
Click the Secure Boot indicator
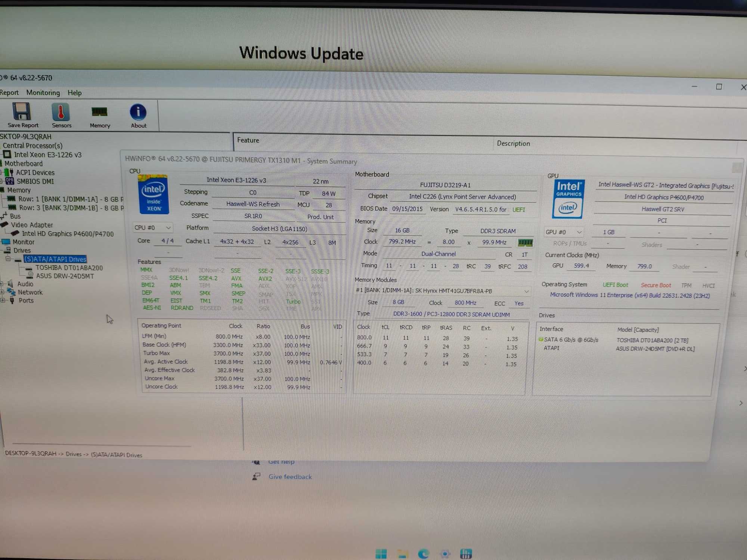tap(656, 285)
